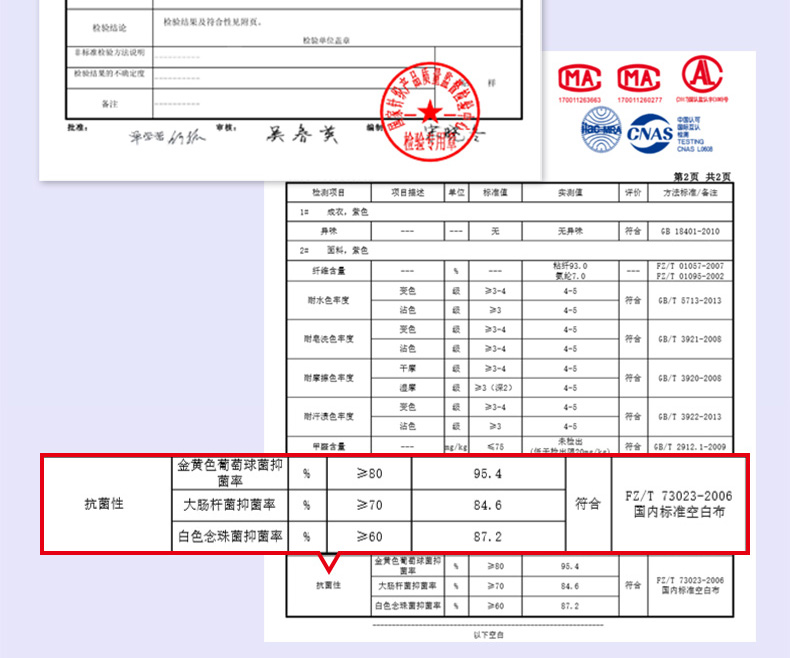
Task: Click '抗菌性' in the enlarged red-framed callout
Action: [104, 504]
